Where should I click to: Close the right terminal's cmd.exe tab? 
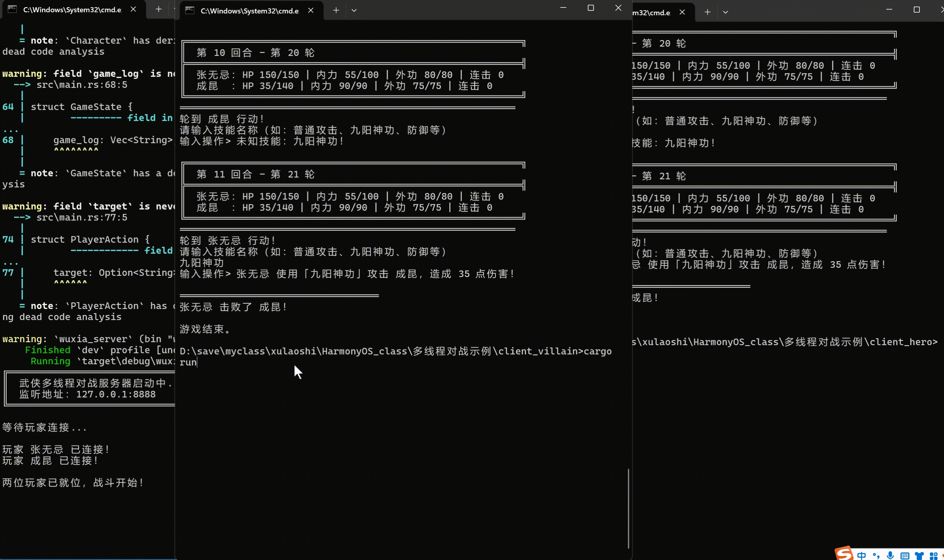tap(682, 13)
